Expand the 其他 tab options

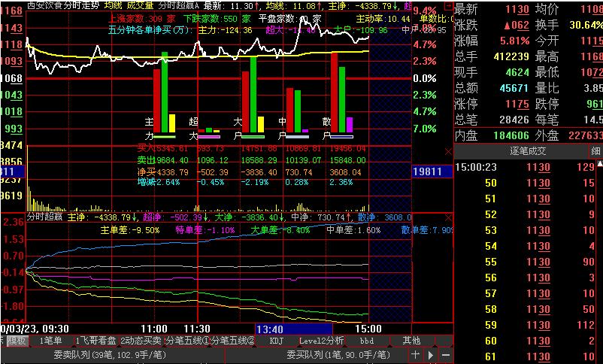click(411, 341)
